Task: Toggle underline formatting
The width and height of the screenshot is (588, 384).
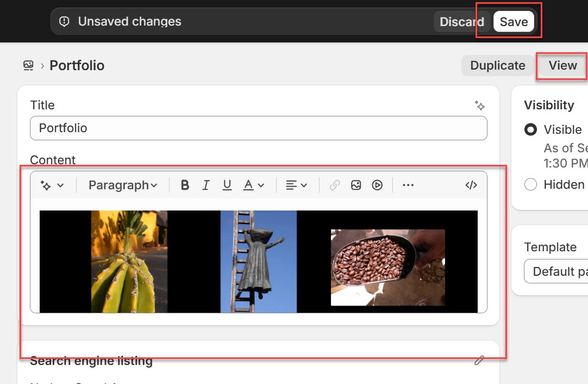Action: (227, 184)
